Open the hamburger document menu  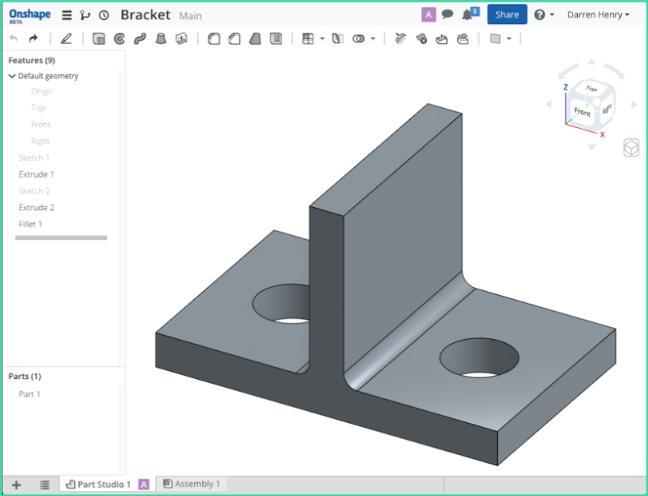coord(66,15)
